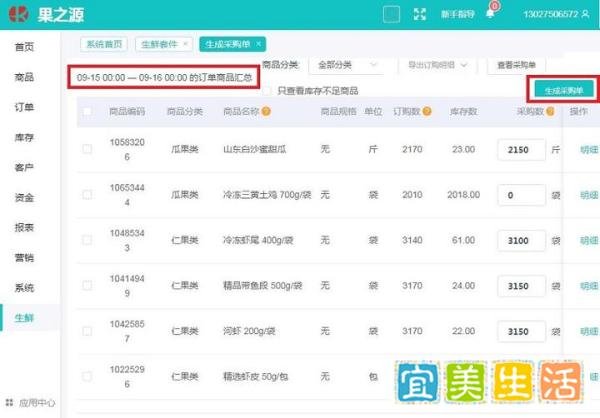The image size is (600, 418).
Task: Check the row for 冷冻三黄土鸡 700g/袋
Action: [x=87, y=194]
